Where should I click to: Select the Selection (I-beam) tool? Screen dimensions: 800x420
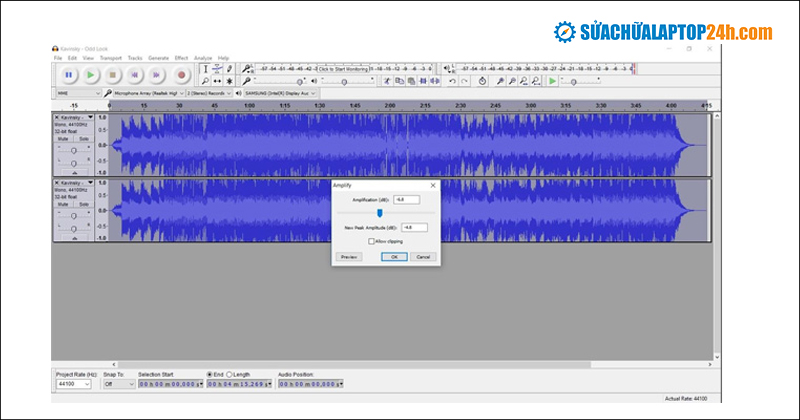[205, 69]
